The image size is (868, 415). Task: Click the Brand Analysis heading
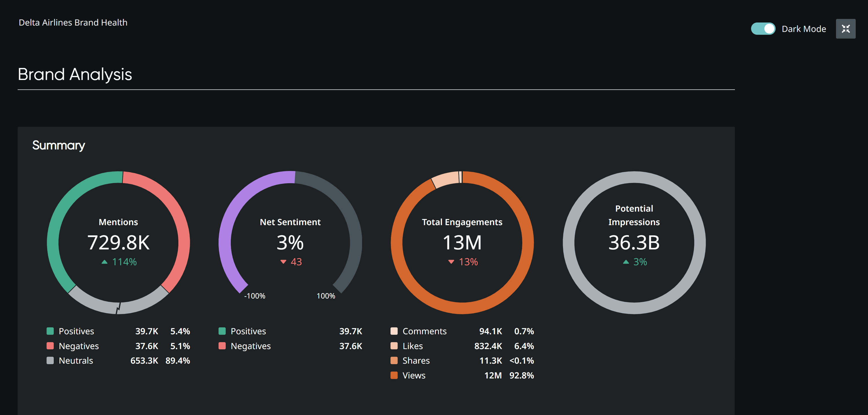[75, 74]
